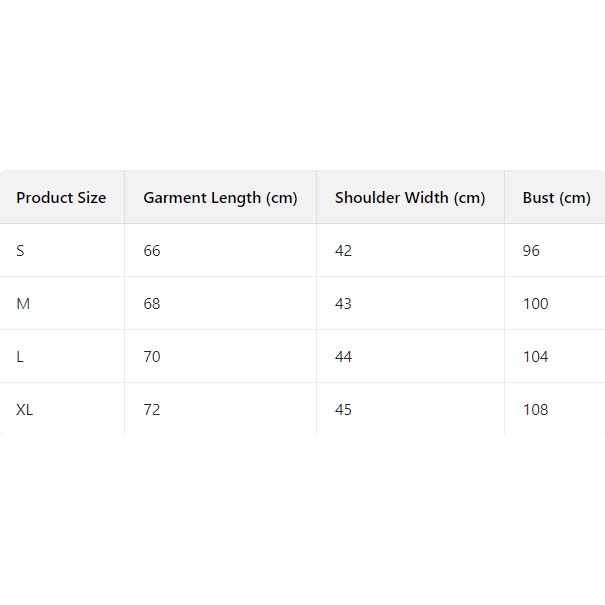Click the Shoulder Width (cm) header

pyautogui.click(x=410, y=198)
